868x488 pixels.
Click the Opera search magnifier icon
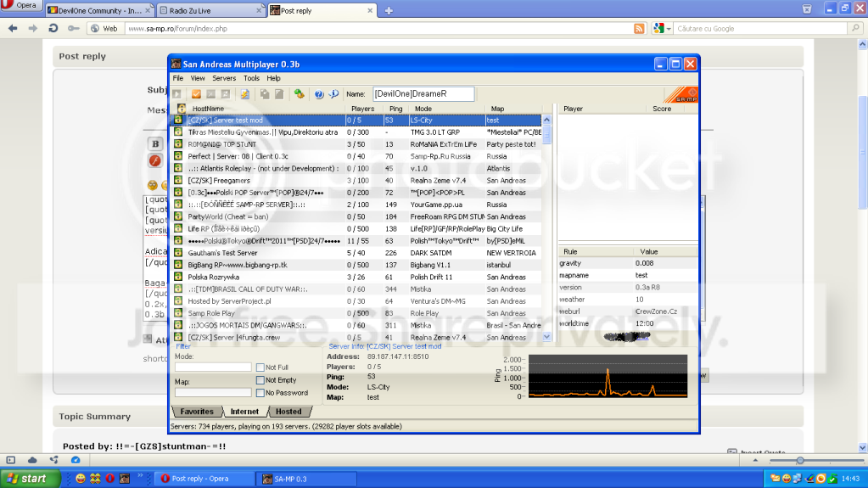[856, 28]
